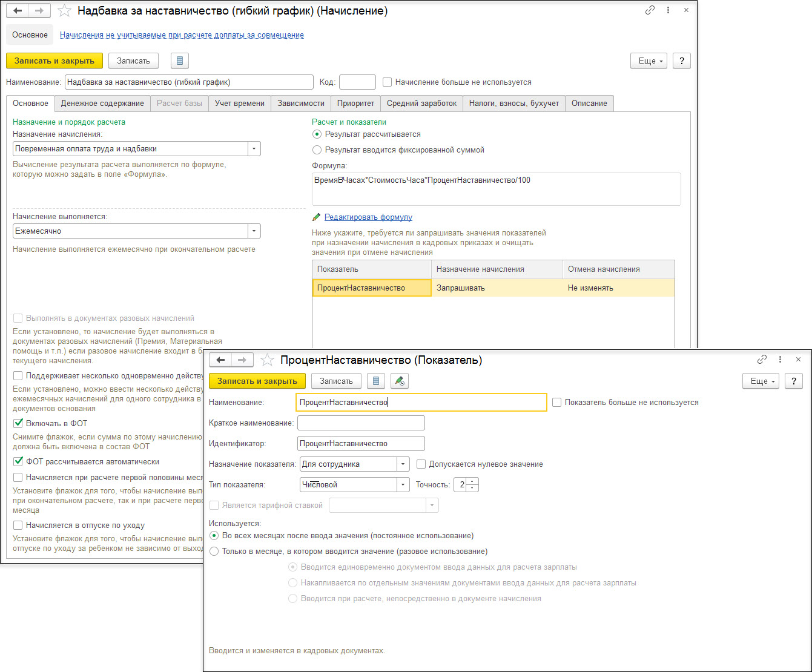Switch to 'Учет времени' tab

pos(240,103)
